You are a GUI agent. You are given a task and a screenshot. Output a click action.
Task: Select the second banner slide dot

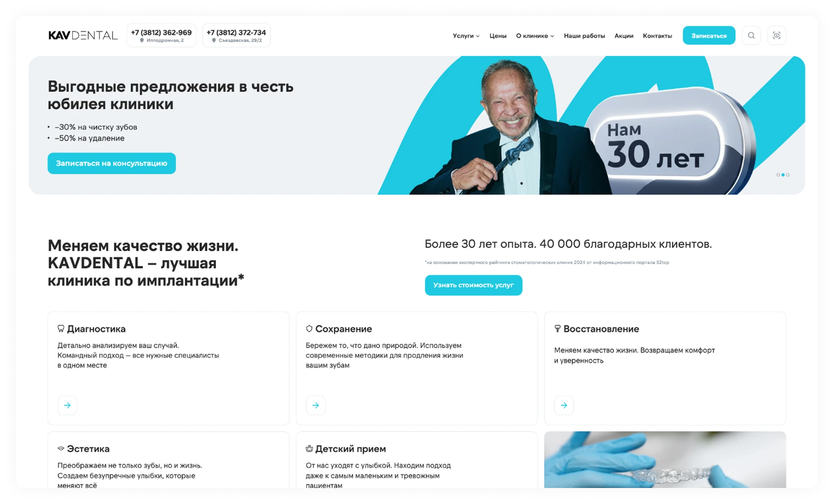point(783,175)
